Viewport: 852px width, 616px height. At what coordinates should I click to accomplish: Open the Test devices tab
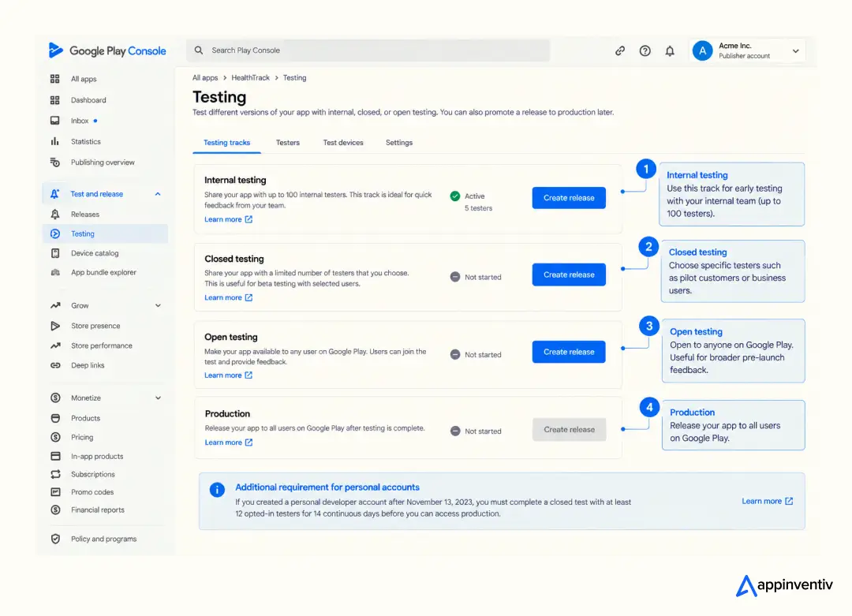coord(343,142)
